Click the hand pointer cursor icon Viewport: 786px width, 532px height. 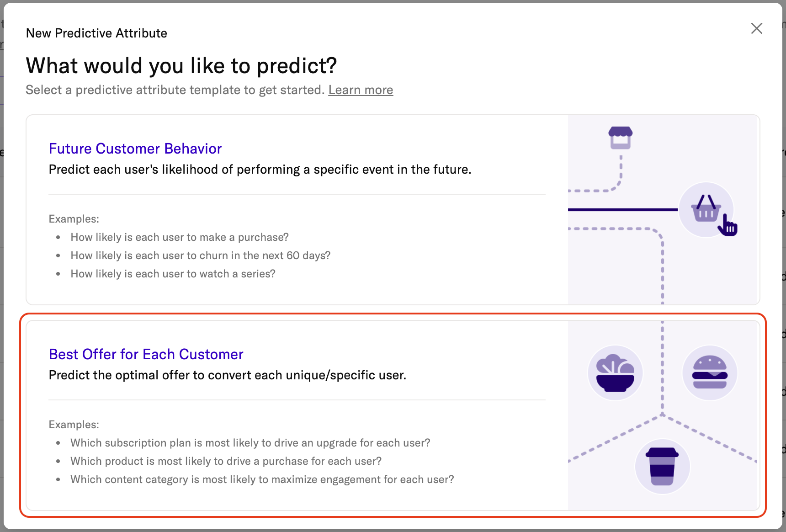728,225
